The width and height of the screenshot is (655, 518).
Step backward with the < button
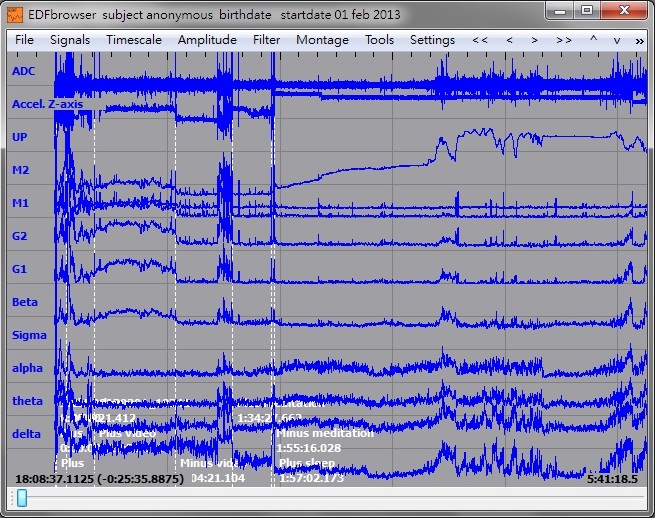pyautogui.click(x=509, y=40)
